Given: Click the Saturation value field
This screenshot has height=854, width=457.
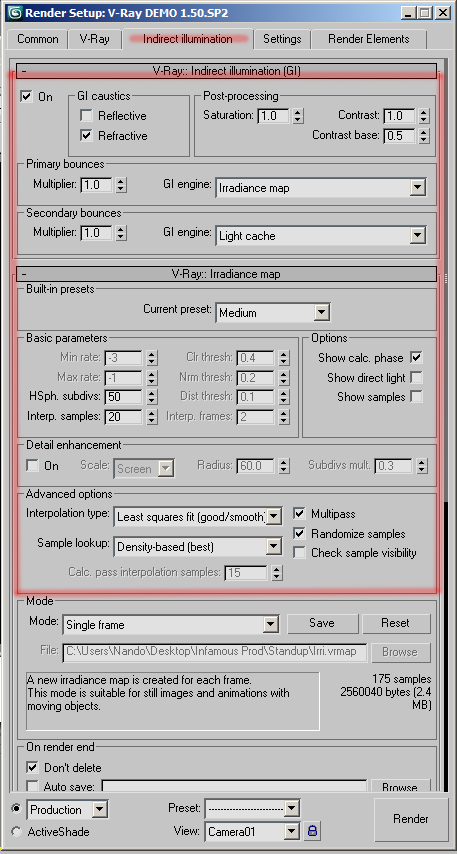Looking at the screenshot, I should 273,116.
